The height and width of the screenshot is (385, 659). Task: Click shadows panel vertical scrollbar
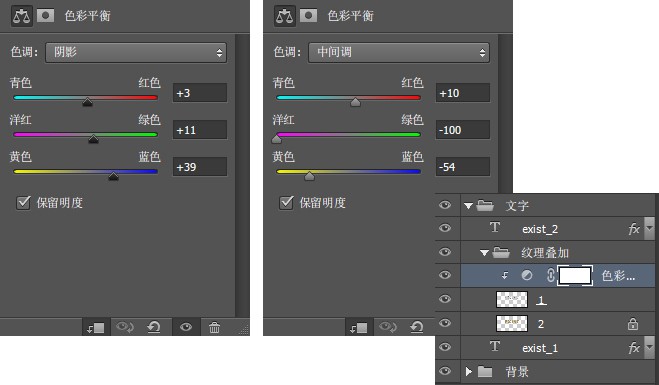click(x=242, y=175)
